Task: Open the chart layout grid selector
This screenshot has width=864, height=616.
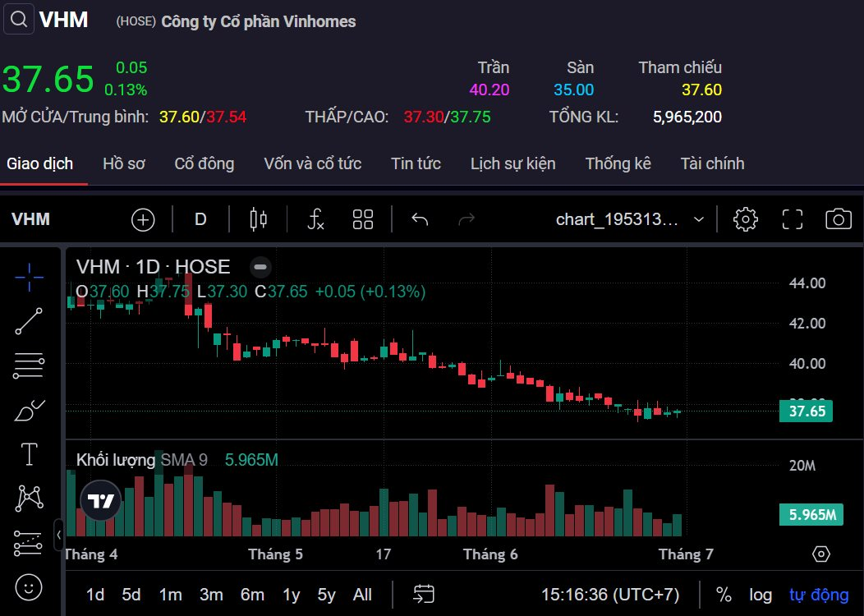Action: (362, 219)
